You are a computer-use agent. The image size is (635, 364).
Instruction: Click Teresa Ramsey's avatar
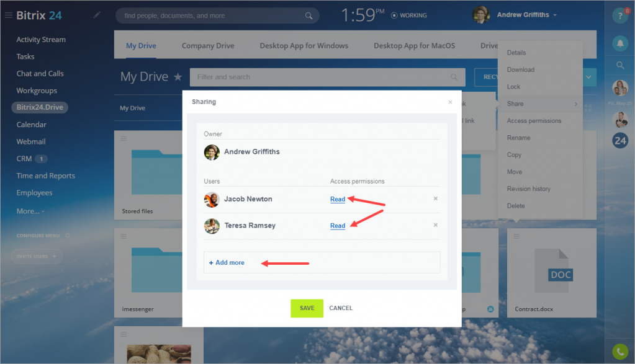(212, 226)
